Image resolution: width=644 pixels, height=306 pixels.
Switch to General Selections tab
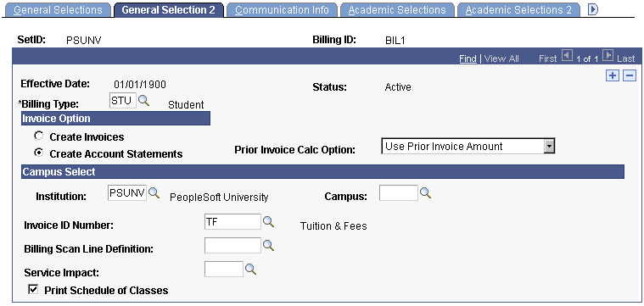click(58, 10)
